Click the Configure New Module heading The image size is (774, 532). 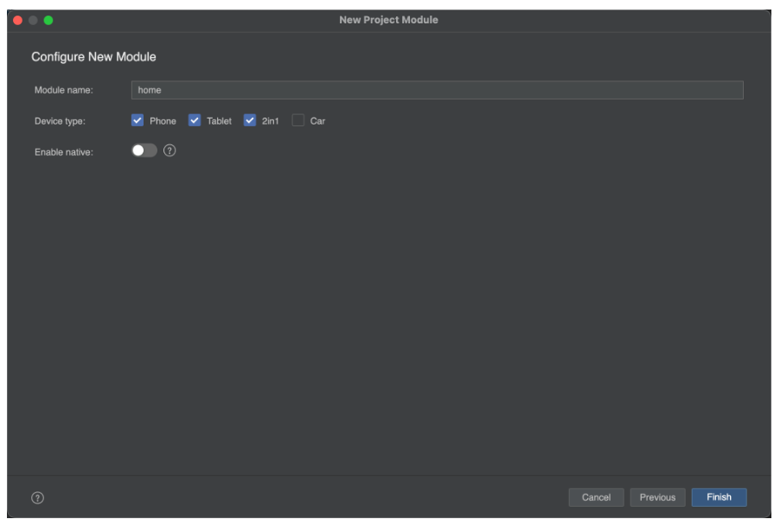(x=93, y=57)
